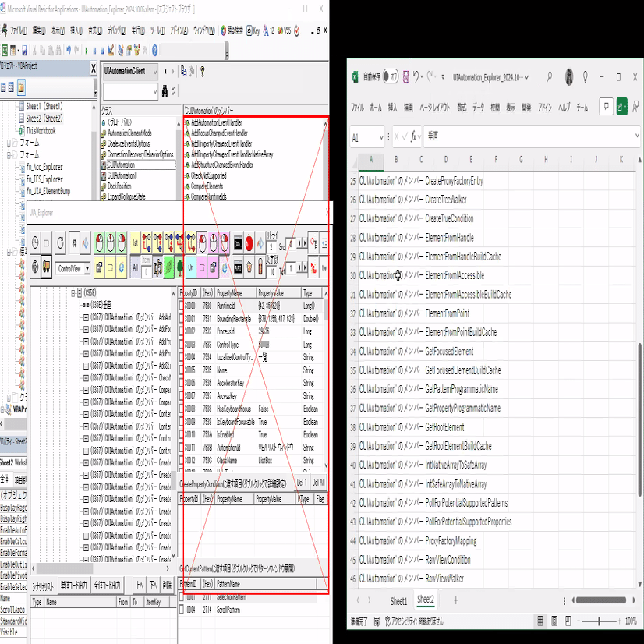Click the trash bin icon in UIA_Explorer

(249, 267)
